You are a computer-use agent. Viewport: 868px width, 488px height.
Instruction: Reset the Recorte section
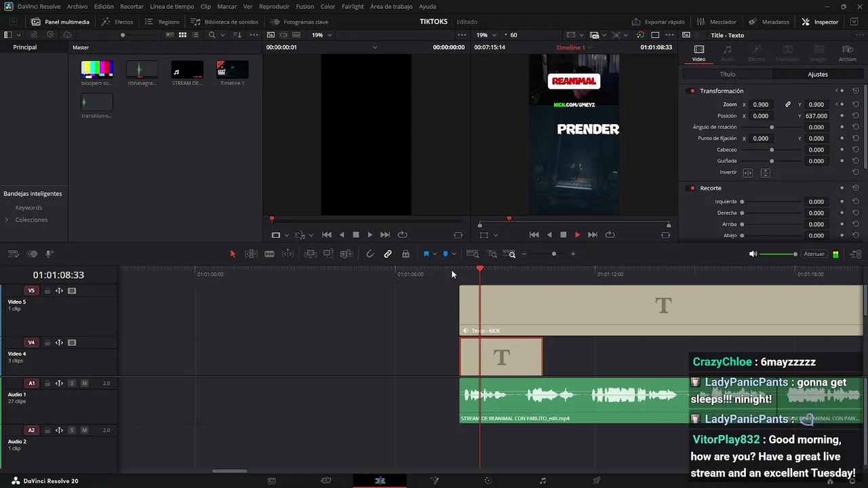[x=856, y=188]
